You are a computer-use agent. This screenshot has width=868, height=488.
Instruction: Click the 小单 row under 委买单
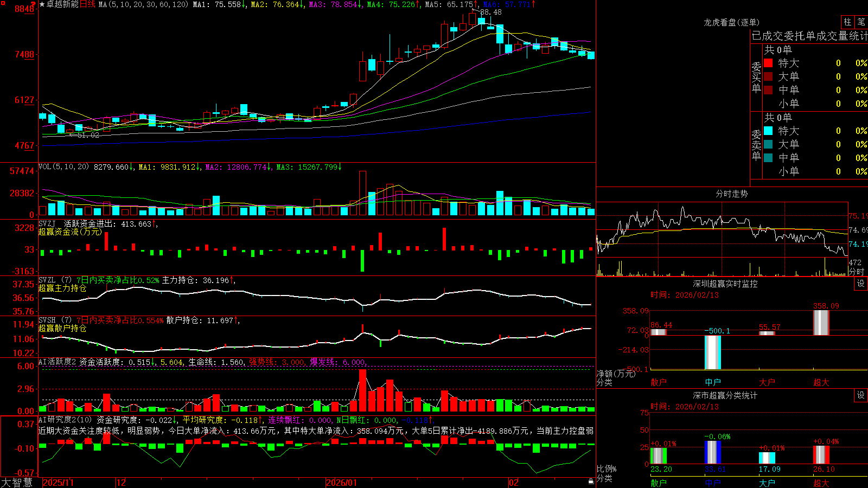pyautogui.click(x=815, y=104)
